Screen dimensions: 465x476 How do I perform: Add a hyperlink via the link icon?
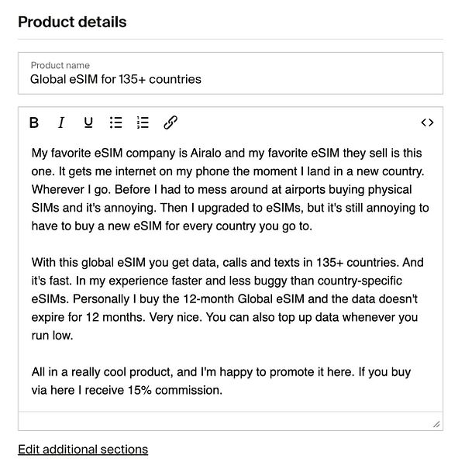tap(170, 122)
